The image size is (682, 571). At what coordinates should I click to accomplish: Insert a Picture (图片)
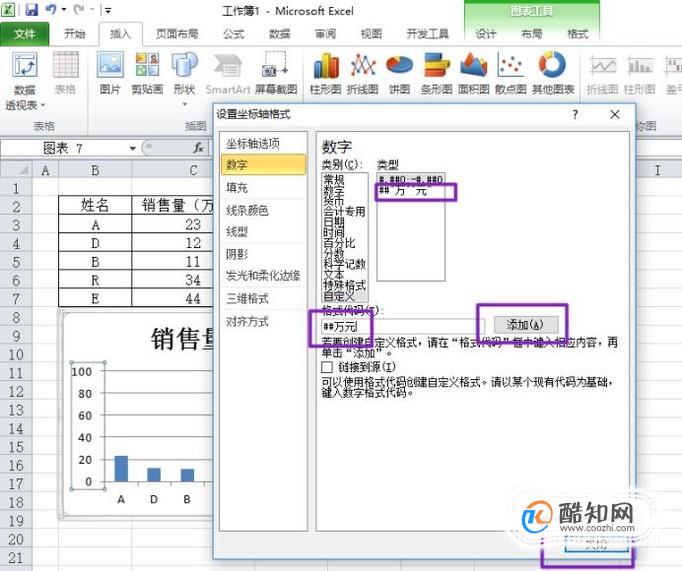(110, 73)
